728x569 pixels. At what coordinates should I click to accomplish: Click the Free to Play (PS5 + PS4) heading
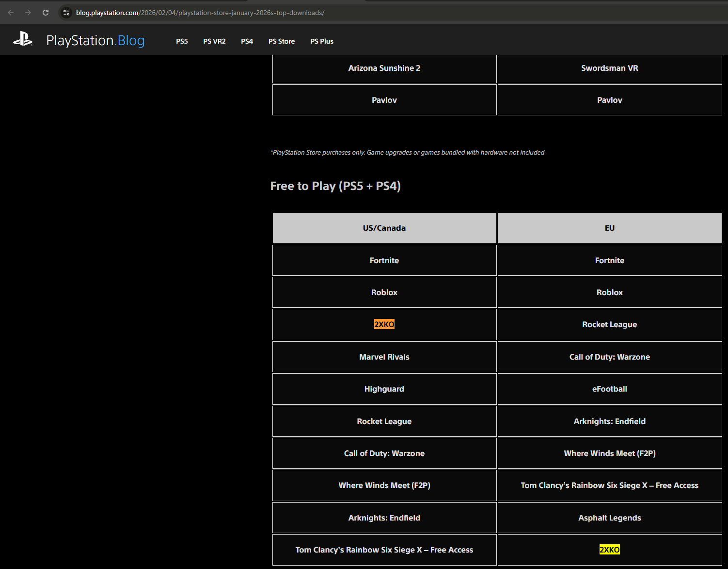(x=335, y=186)
